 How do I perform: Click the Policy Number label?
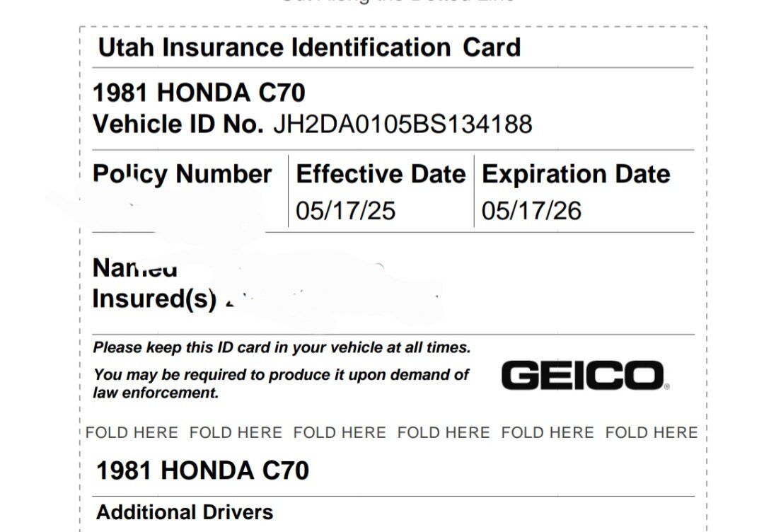(183, 174)
